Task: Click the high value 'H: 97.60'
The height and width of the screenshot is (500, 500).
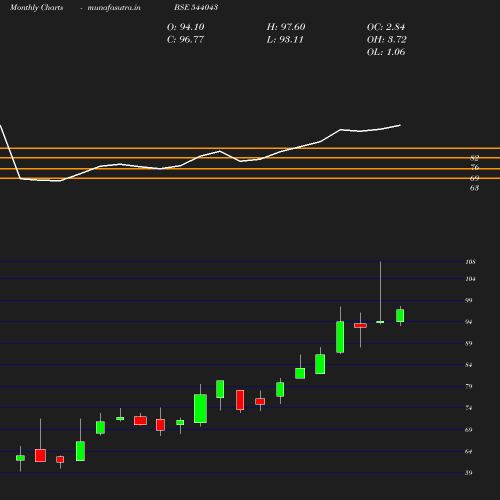Action: coord(286,27)
